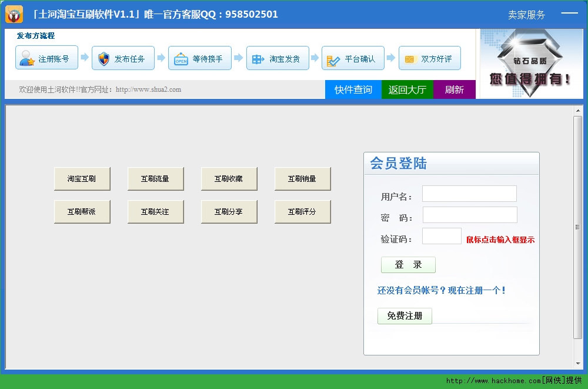
Task: Click 还没有会员帐号 register prompt text
Action: pos(442,290)
